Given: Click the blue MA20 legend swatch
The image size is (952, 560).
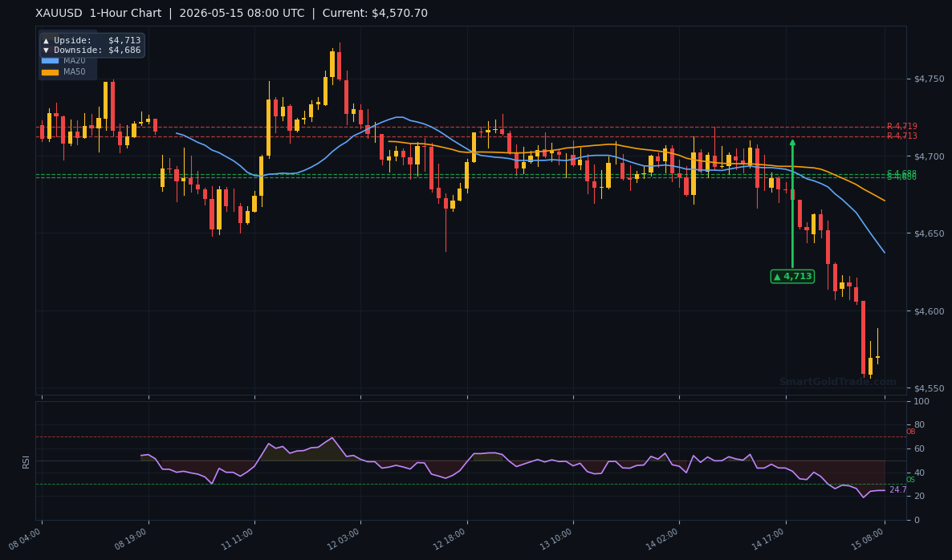Looking at the screenshot, I should pos(50,61).
